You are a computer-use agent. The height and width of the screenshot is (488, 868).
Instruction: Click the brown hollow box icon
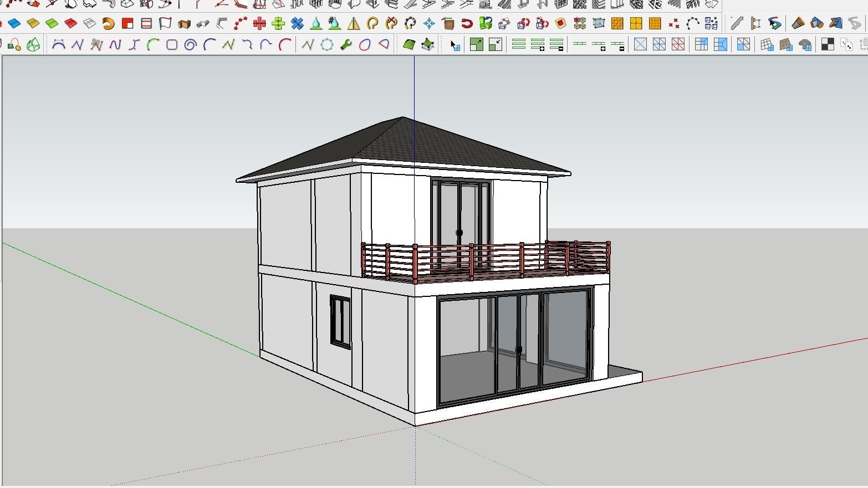(x=184, y=23)
